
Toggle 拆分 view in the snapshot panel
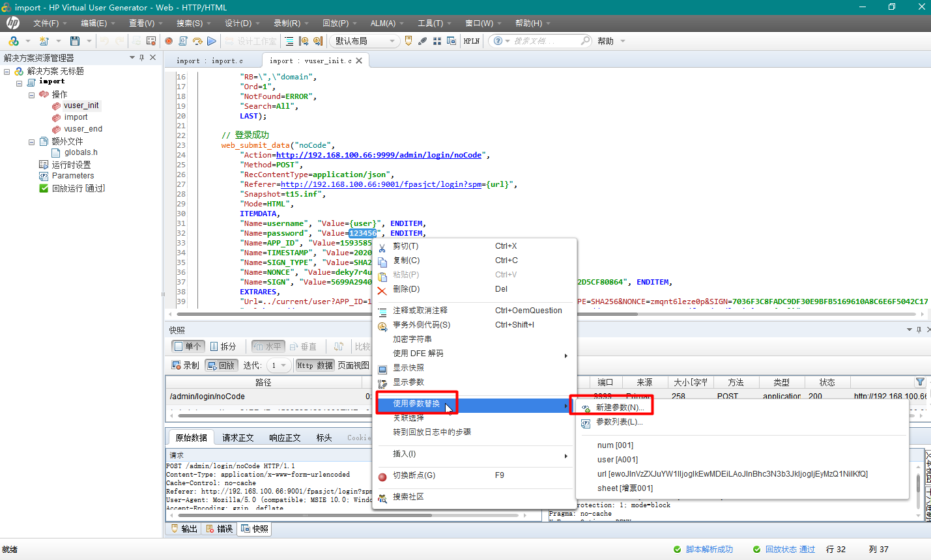pyautogui.click(x=224, y=346)
